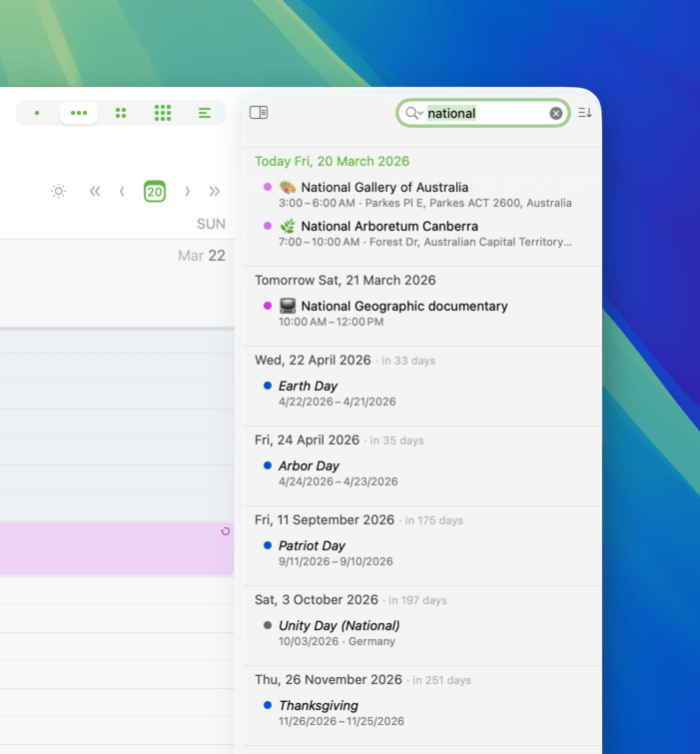Image resolution: width=700 pixels, height=754 pixels.
Task: Click the recurring event repeat icon
Action: (225, 531)
